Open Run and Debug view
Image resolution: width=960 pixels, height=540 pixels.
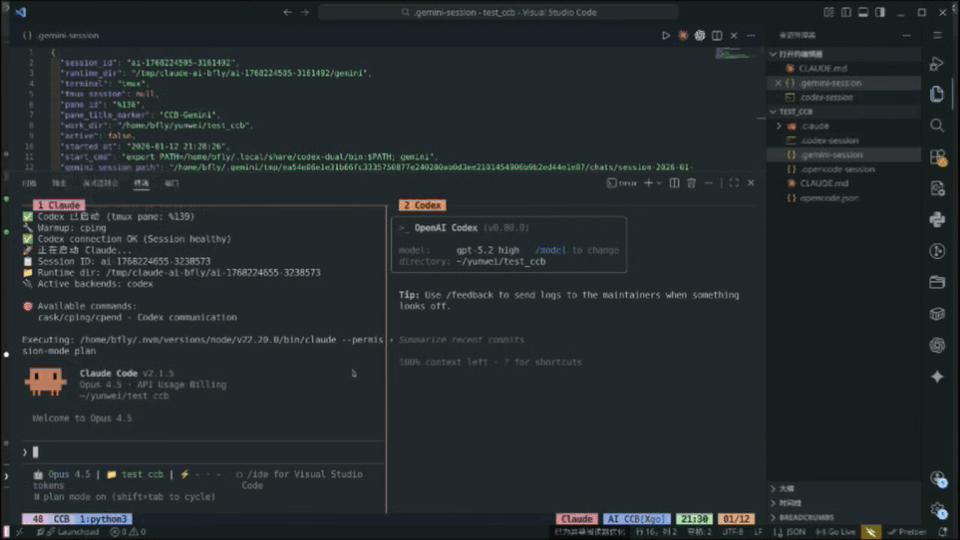click(x=937, y=63)
